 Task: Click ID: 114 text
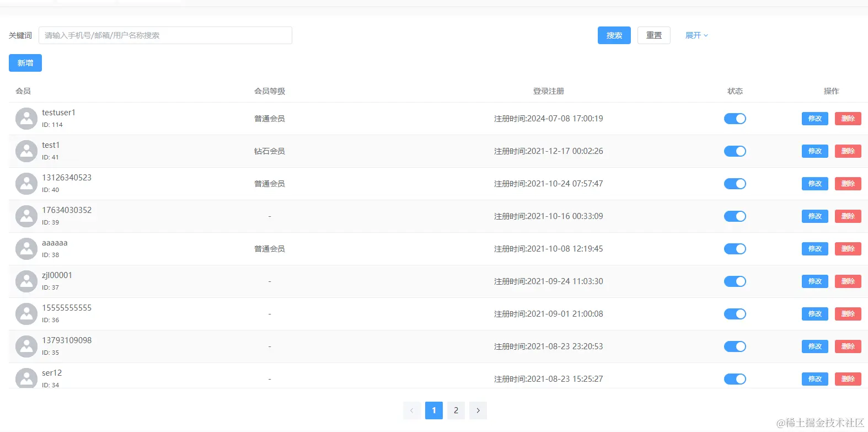52,125
